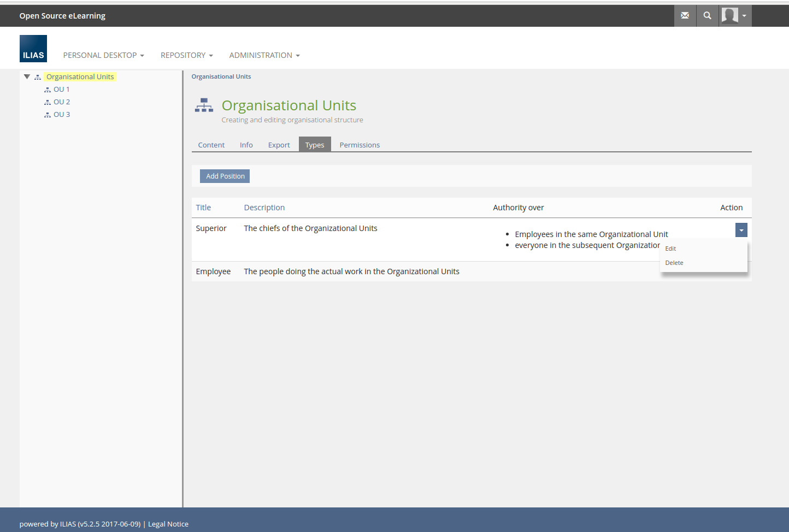Collapse the Organisational Units tree node
The width and height of the screenshot is (789, 532).
coord(27,77)
